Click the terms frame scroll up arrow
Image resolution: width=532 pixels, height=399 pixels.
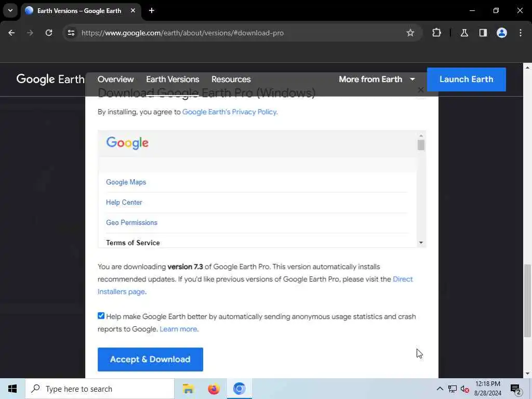pyautogui.click(x=421, y=136)
